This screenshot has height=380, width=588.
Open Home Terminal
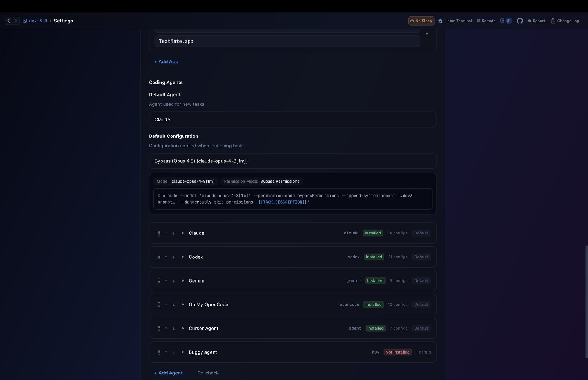coord(455,21)
